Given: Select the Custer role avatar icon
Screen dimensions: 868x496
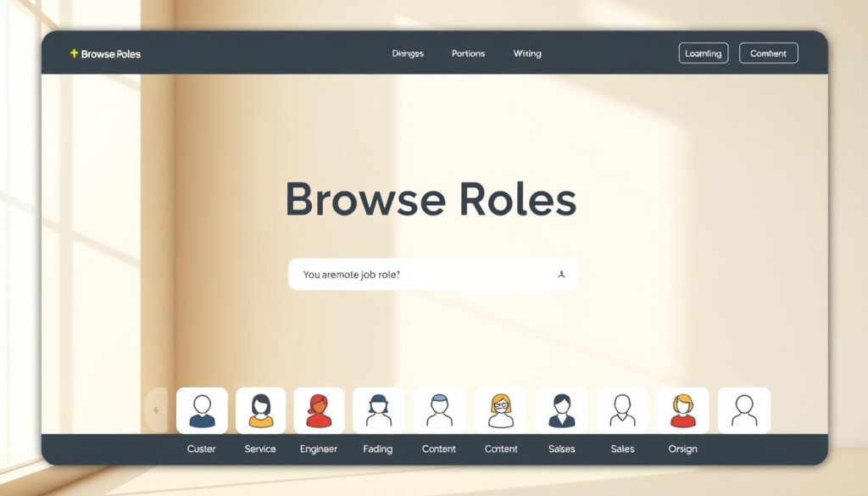Looking at the screenshot, I should [201, 411].
